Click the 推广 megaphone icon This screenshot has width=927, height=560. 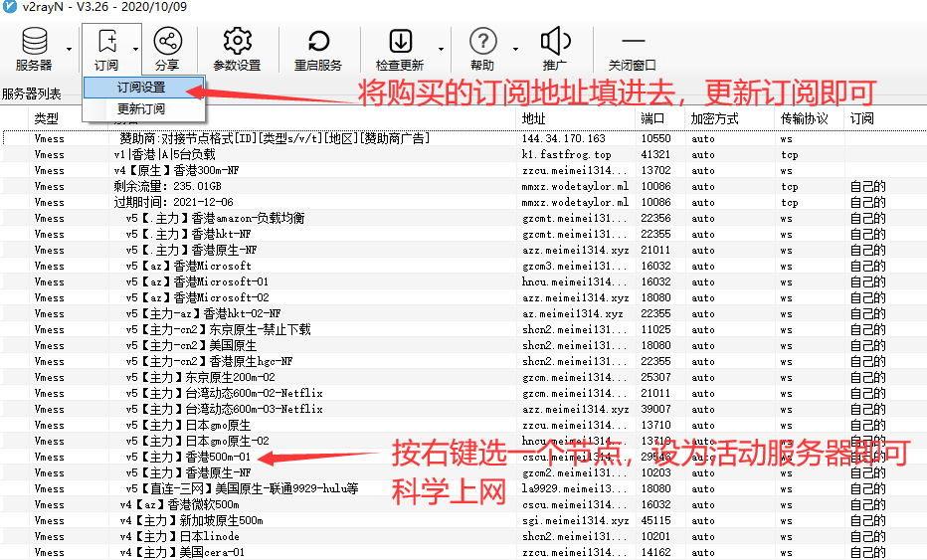point(555,42)
